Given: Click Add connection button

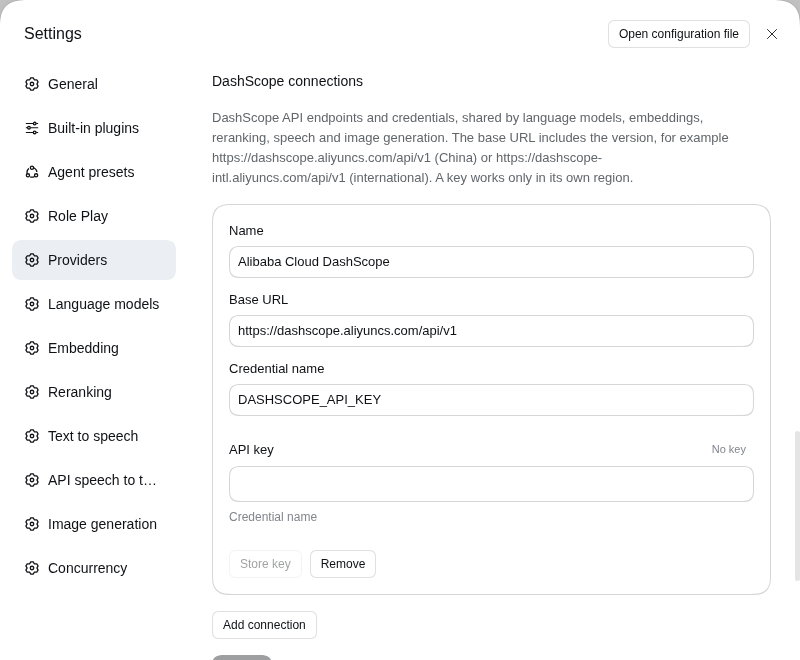Looking at the screenshot, I should (x=264, y=625).
